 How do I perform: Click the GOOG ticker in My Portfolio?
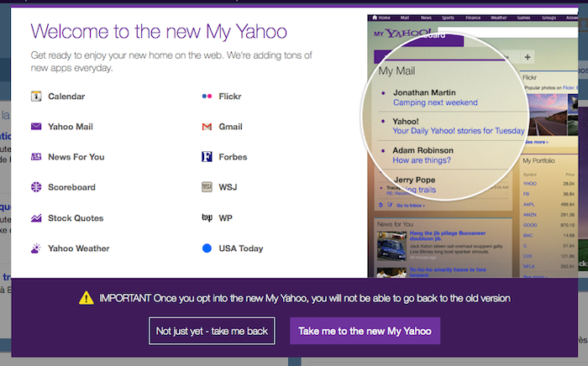[x=530, y=225]
